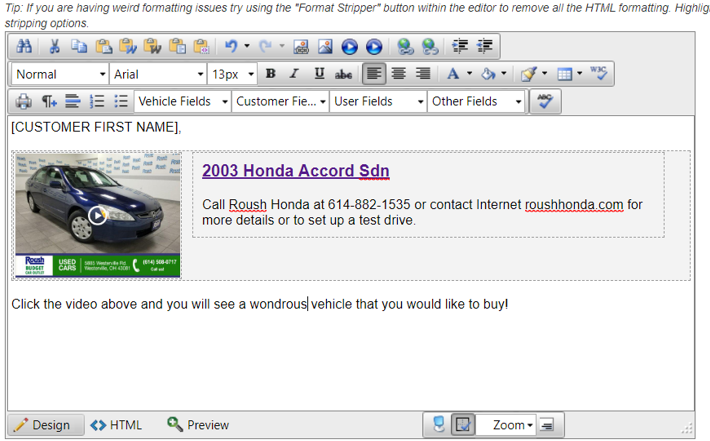Click the Insert Hyperlink globe icon

pos(405,47)
